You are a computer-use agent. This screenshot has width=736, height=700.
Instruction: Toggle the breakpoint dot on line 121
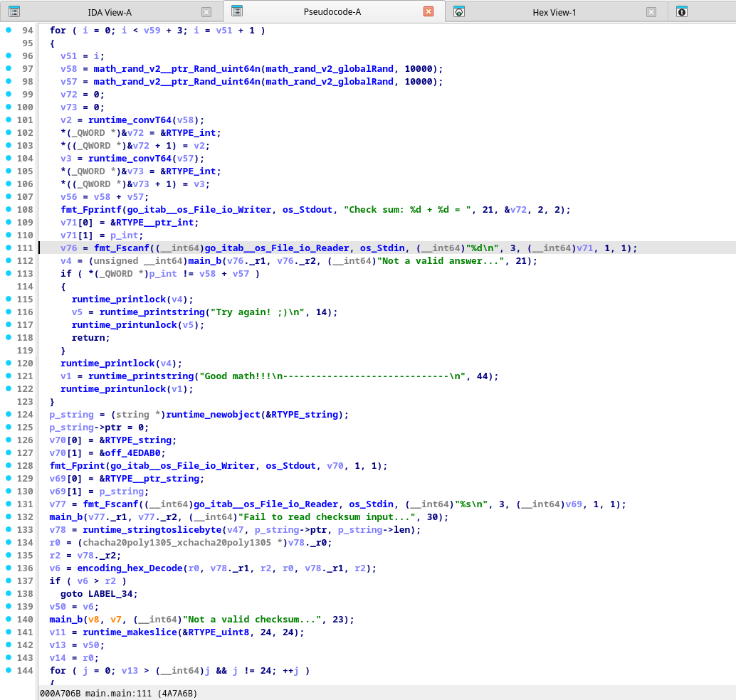(x=7, y=376)
